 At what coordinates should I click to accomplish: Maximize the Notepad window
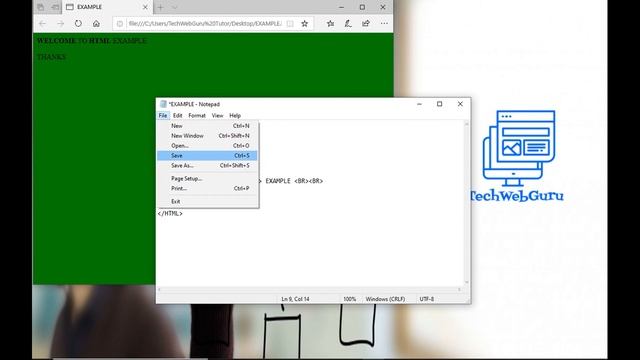440,104
